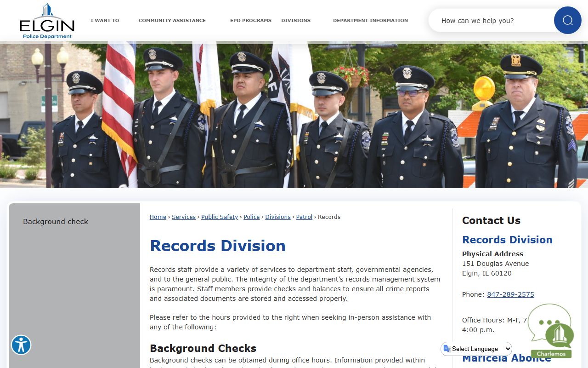Open the Community Assistance menu

[x=172, y=20]
